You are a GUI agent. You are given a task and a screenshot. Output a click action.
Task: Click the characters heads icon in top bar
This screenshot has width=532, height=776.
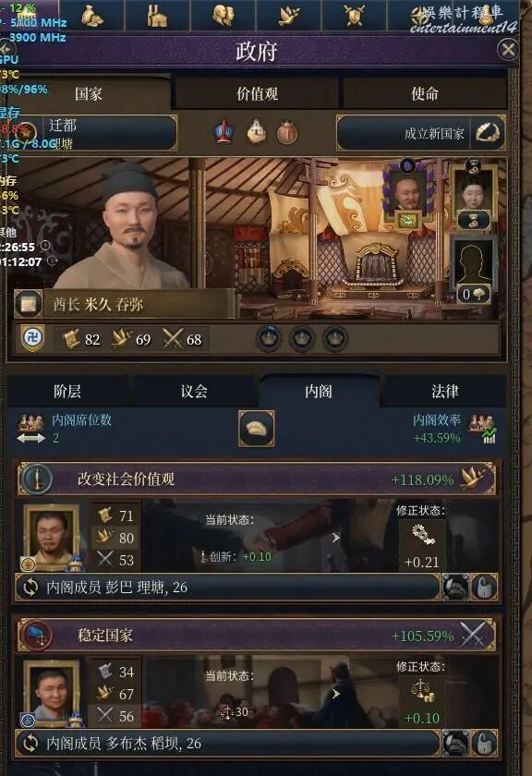tap(224, 16)
